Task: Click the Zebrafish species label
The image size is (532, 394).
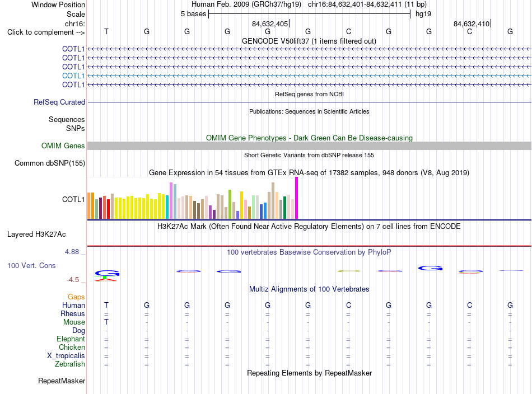Action: (x=70, y=364)
